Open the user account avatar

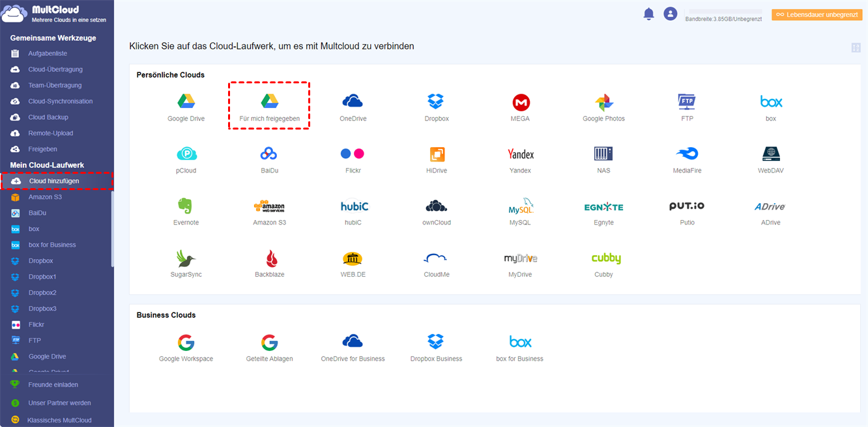pos(670,14)
